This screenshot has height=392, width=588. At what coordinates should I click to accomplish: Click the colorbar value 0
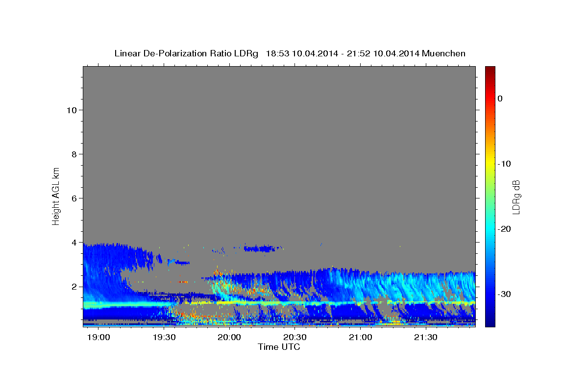[x=500, y=98]
